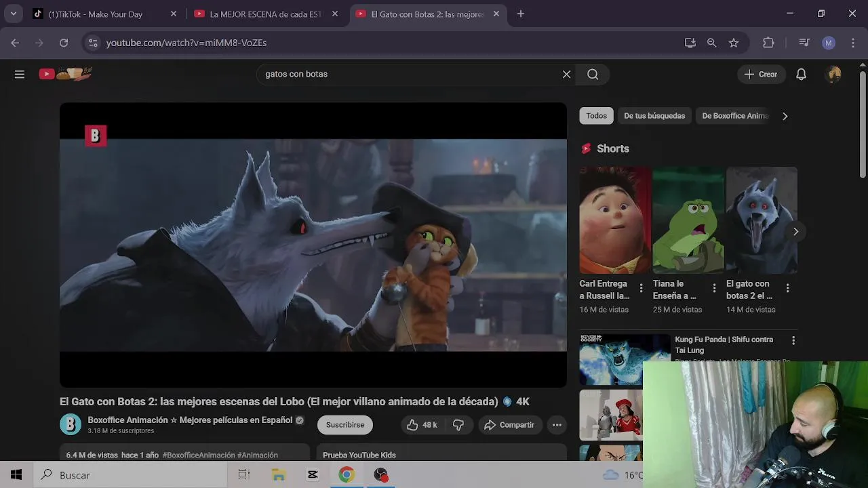Open the YouTube notifications bell
This screenshot has height=488, width=868.
click(x=801, y=75)
